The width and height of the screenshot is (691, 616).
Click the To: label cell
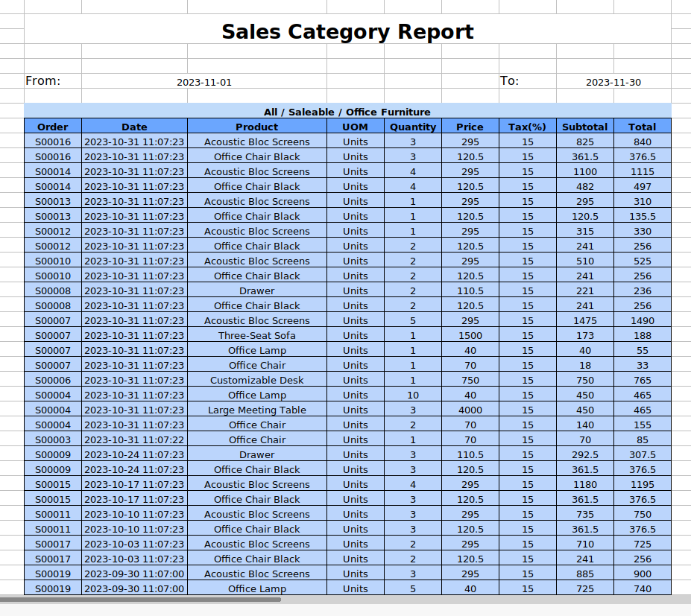point(510,80)
